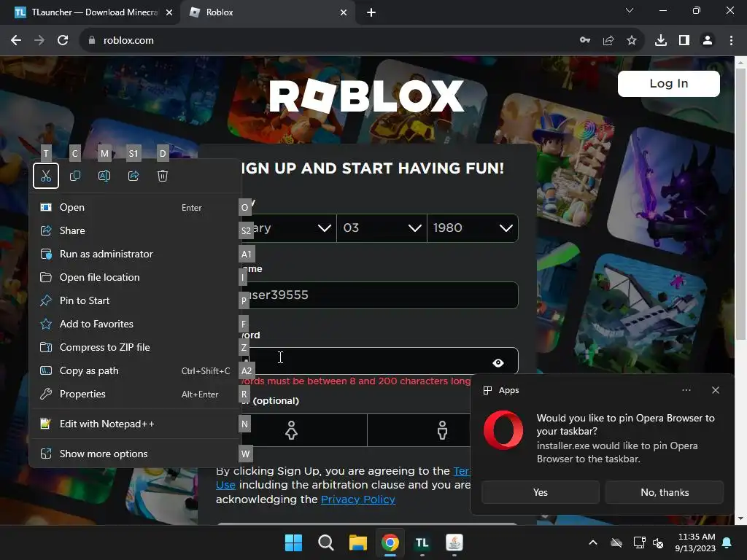Open the birthday month dropdown
The width and height of the screenshot is (747, 560).
tap(287, 228)
